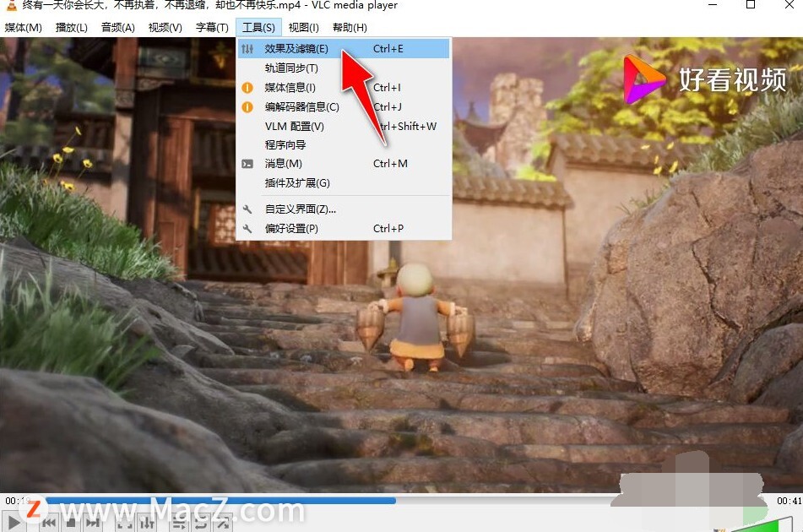Close the VLC media player window
Screen dimensions: 803x532
click(x=789, y=4)
